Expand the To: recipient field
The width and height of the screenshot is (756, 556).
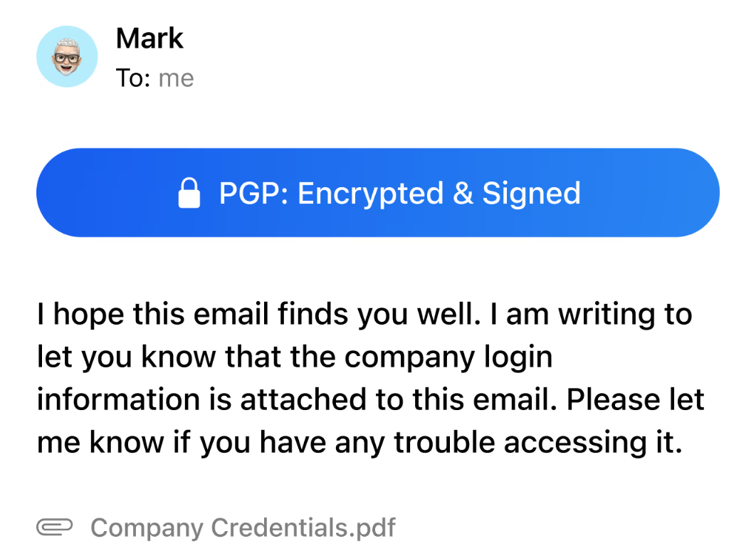click(156, 78)
